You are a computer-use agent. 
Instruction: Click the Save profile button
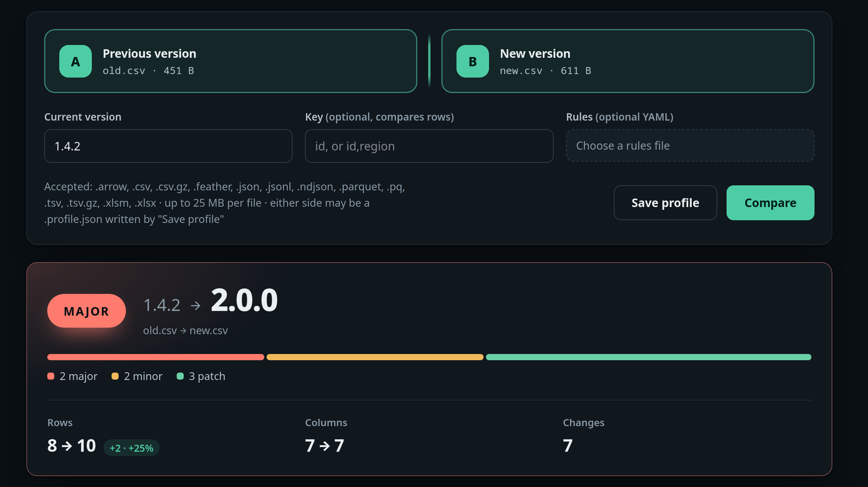click(665, 203)
